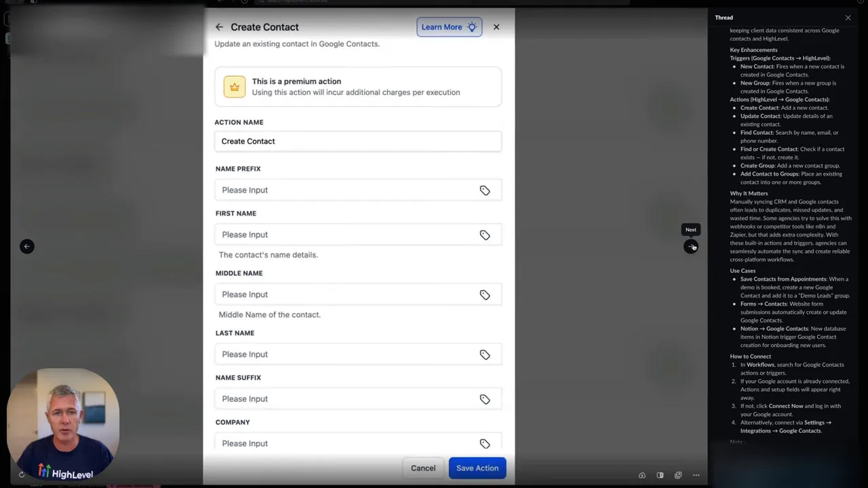868x488 pixels.
Task: Click the cloud download icon in bottom toolbar
Action: pyautogui.click(x=642, y=475)
